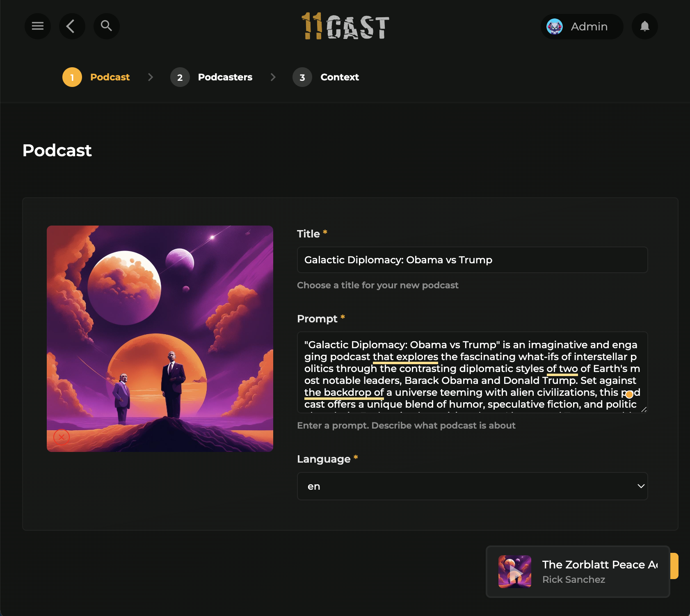Select step 1 Podcast
Viewport: 690px width, 616px height.
(96, 77)
